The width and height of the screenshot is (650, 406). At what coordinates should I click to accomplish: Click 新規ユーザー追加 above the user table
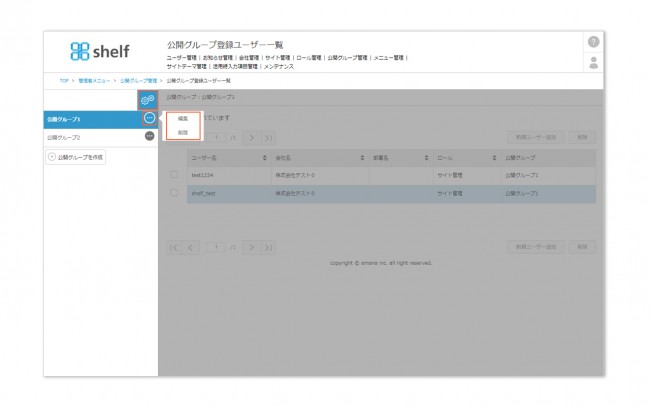[536, 137]
